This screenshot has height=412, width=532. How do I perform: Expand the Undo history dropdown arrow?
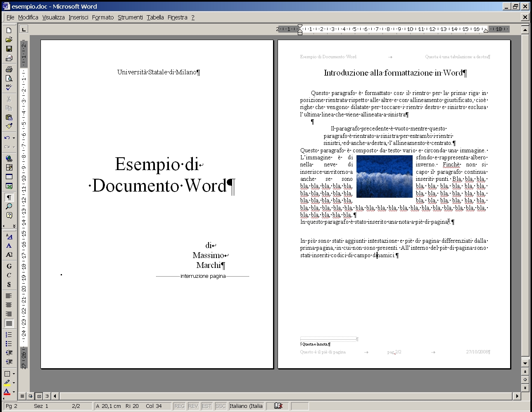point(14,138)
